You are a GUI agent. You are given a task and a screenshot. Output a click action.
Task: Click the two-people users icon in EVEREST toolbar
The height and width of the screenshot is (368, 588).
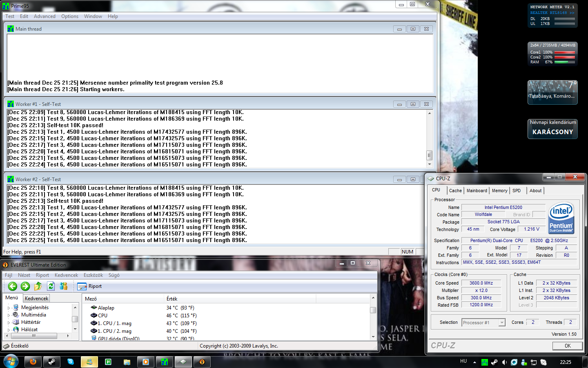(64, 286)
